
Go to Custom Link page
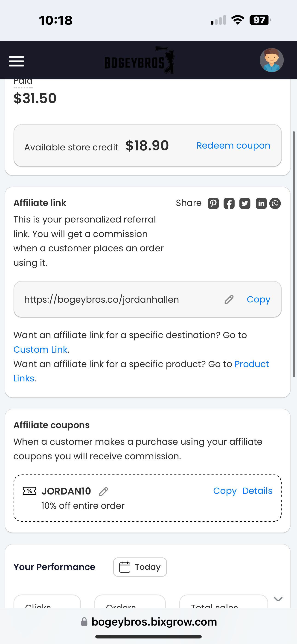pyautogui.click(x=40, y=349)
